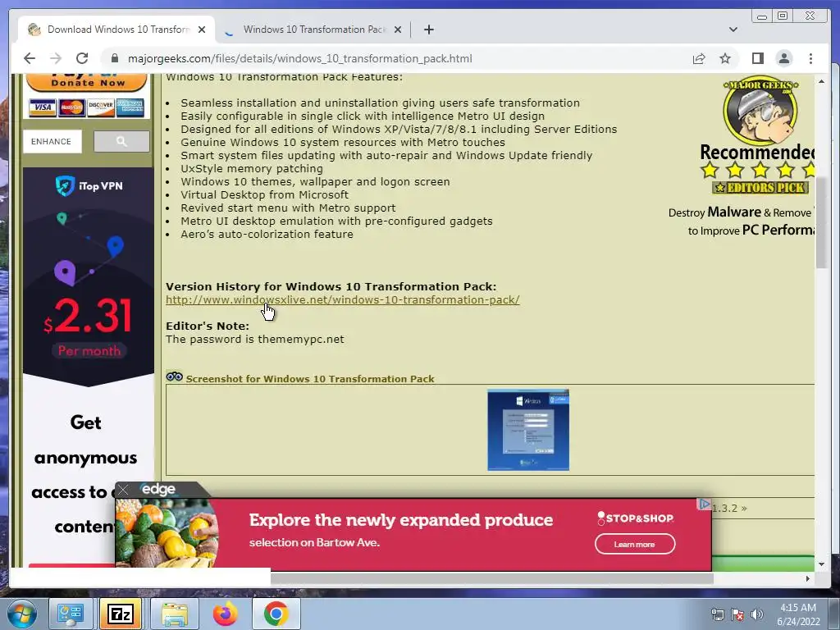Click the horizontal scrollbar right arrow

click(x=808, y=578)
